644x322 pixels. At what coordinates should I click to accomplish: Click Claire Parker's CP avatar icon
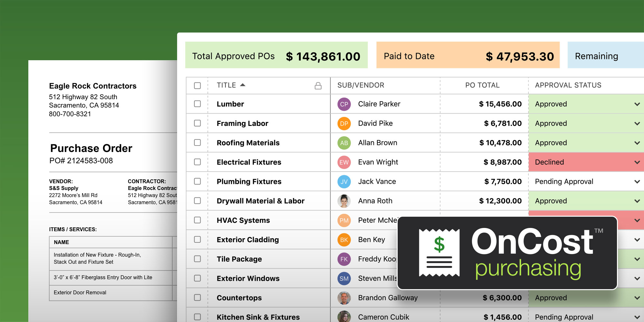click(x=344, y=104)
